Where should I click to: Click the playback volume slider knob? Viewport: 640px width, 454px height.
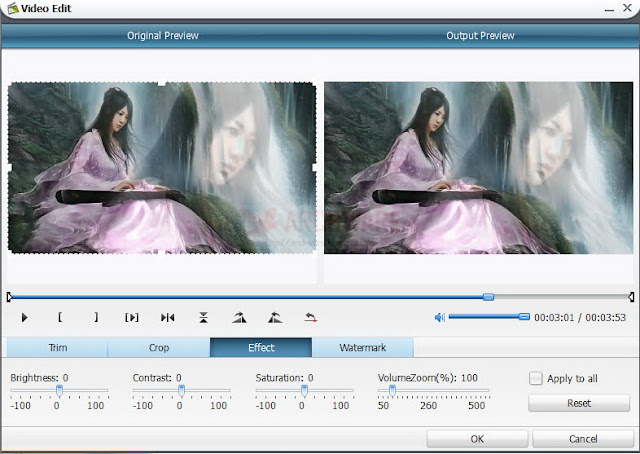524,317
